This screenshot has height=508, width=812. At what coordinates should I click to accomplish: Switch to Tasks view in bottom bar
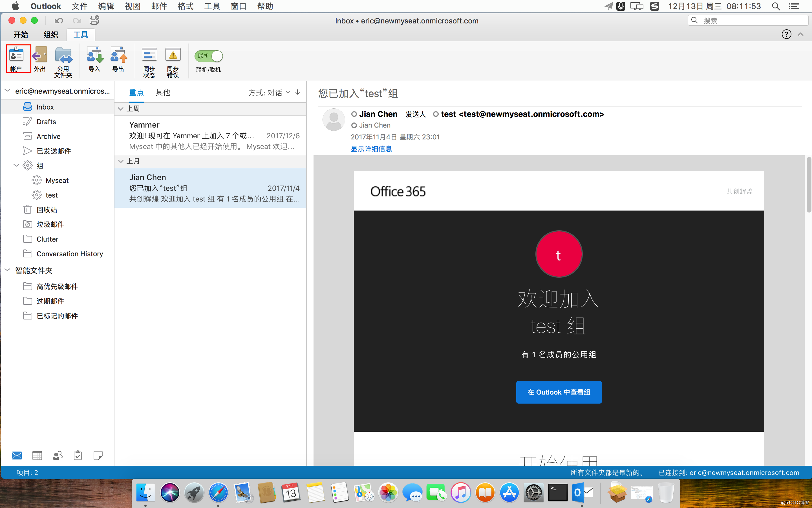pyautogui.click(x=78, y=456)
